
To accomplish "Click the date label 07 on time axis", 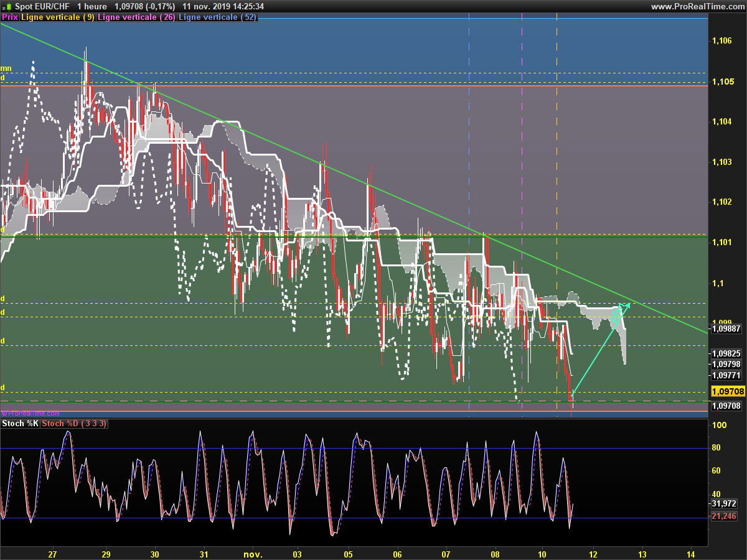I will [x=446, y=554].
